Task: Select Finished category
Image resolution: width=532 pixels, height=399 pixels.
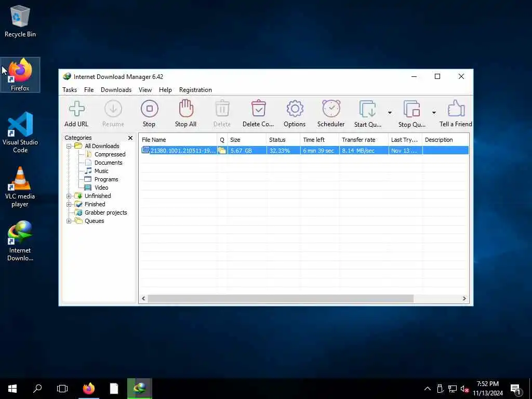Action: (95, 204)
